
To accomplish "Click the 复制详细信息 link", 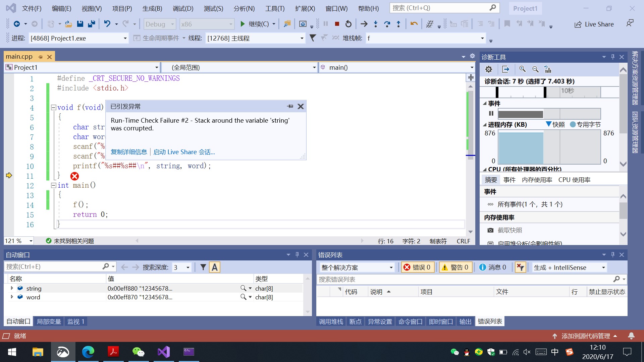I will point(129,152).
